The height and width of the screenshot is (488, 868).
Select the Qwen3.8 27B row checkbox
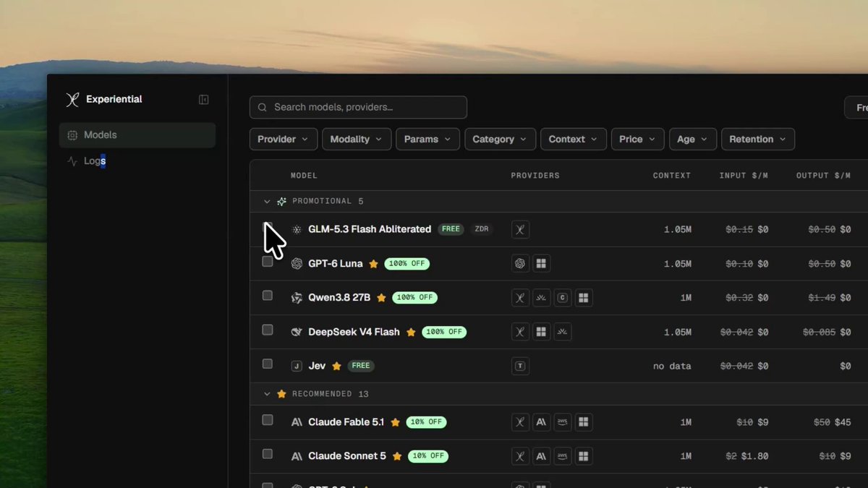pos(268,296)
